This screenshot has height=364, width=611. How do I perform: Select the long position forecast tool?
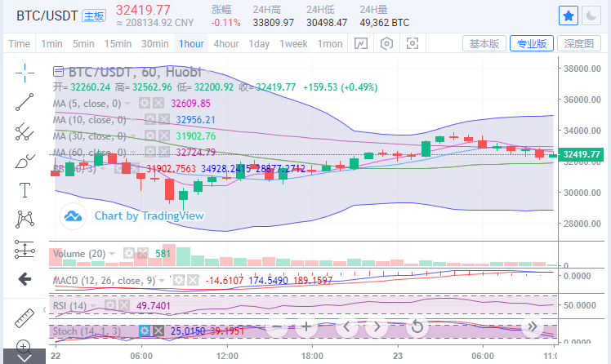pos(25,249)
